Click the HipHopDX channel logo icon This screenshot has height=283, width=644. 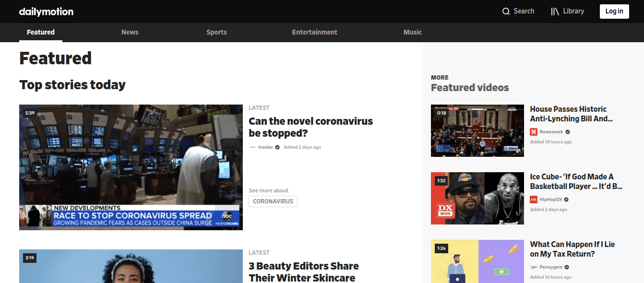(534, 200)
